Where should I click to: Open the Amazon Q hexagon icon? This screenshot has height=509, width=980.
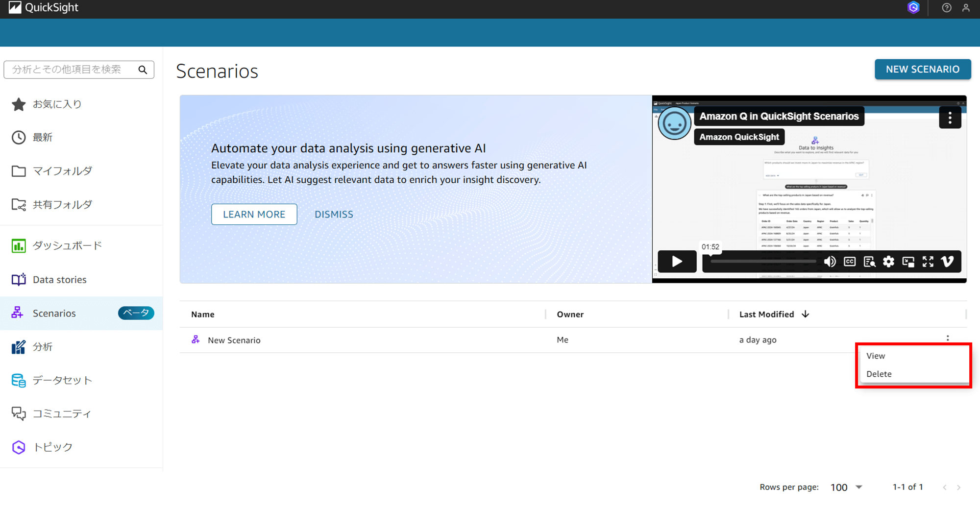913,7
